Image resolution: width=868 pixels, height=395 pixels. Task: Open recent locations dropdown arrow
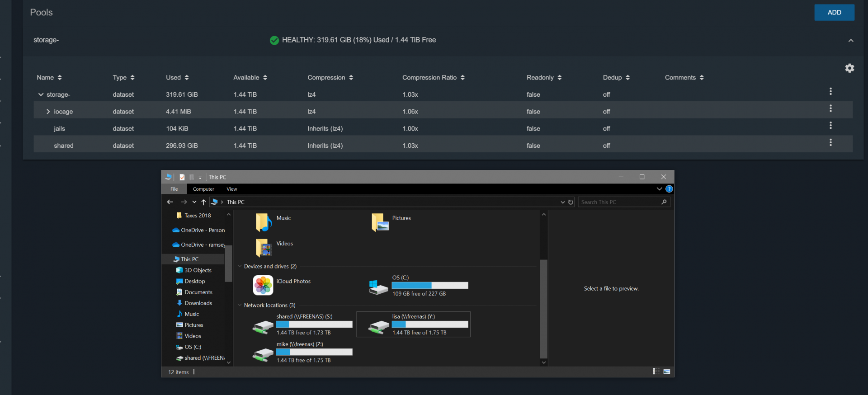(x=194, y=202)
